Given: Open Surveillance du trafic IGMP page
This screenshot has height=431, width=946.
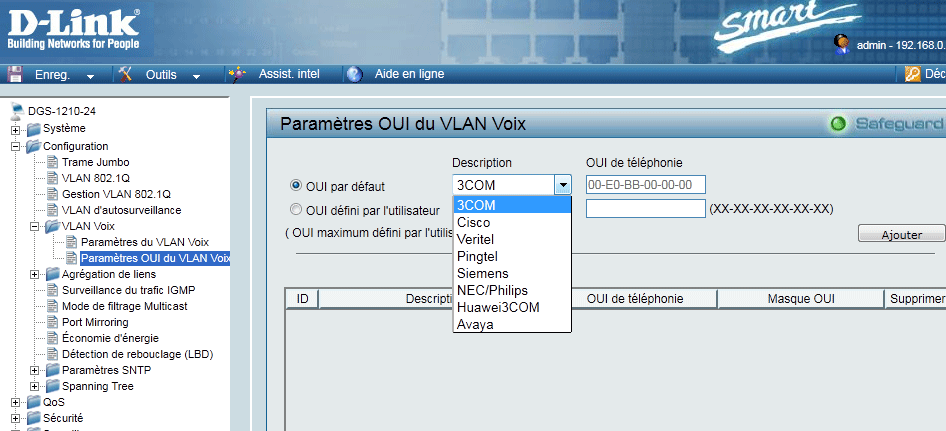Looking at the screenshot, I should click(129, 290).
